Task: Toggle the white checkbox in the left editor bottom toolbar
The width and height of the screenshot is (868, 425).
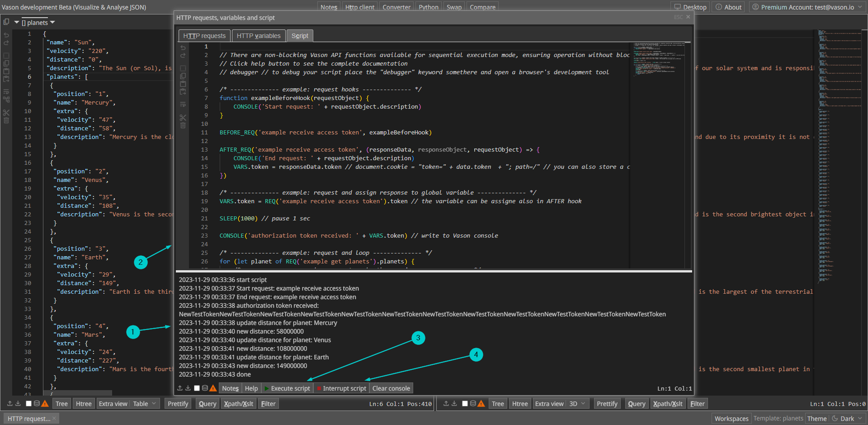Action: coord(28,404)
